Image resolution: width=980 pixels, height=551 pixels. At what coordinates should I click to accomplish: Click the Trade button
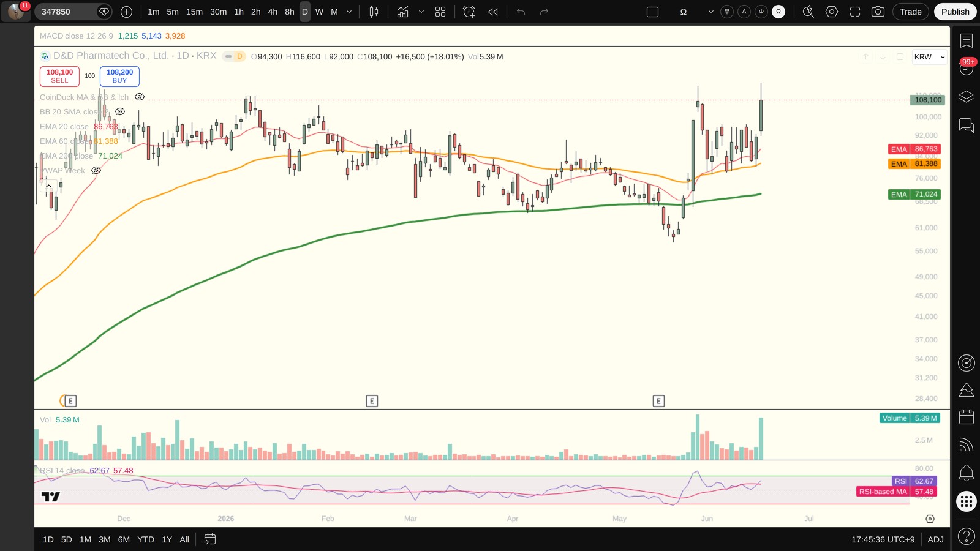pos(910,12)
